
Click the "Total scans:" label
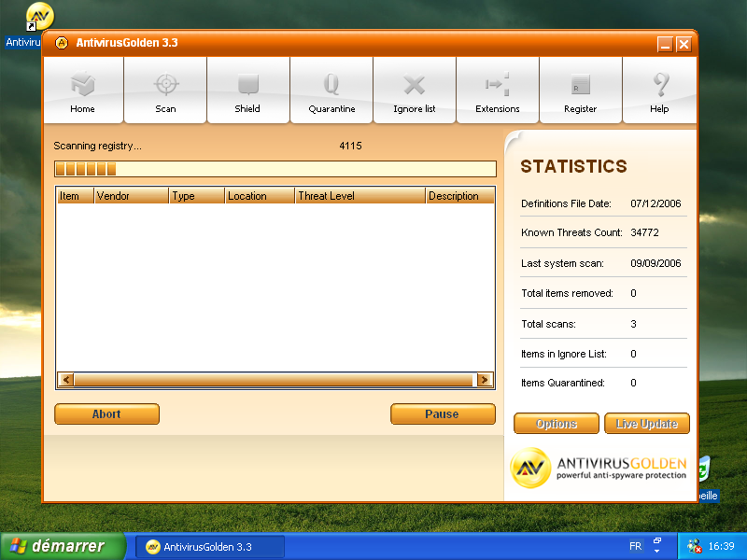coord(548,324)
